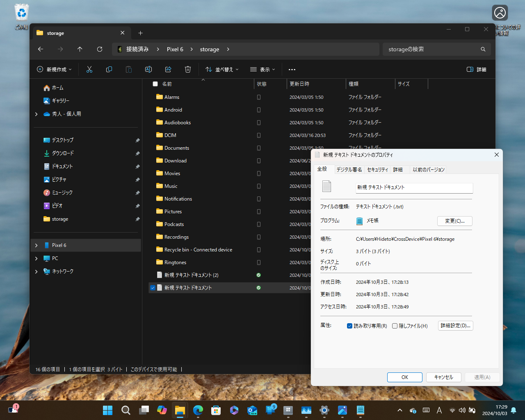Refresh the folder view

pos(100,49)
